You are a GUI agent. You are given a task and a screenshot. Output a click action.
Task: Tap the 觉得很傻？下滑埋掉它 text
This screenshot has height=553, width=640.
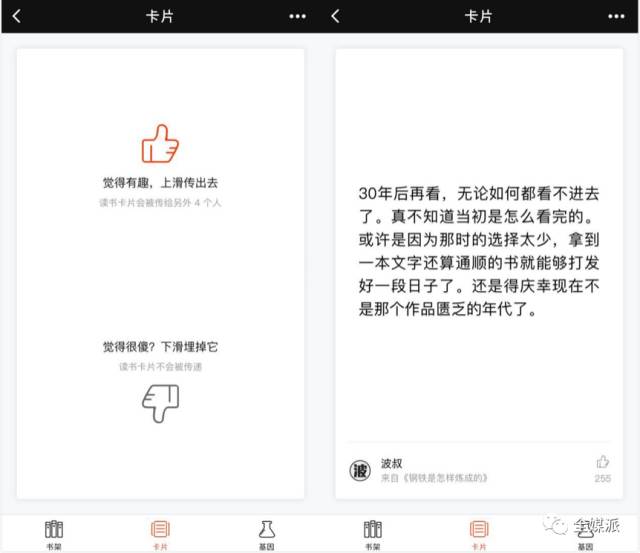point(160,347)
